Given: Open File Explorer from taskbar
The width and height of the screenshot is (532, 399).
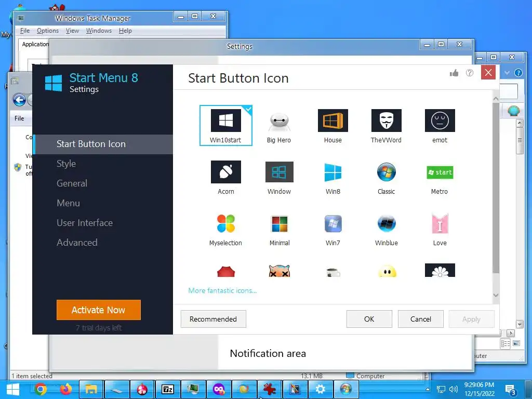Looking at the screenshot, I should tap(91, 389).
